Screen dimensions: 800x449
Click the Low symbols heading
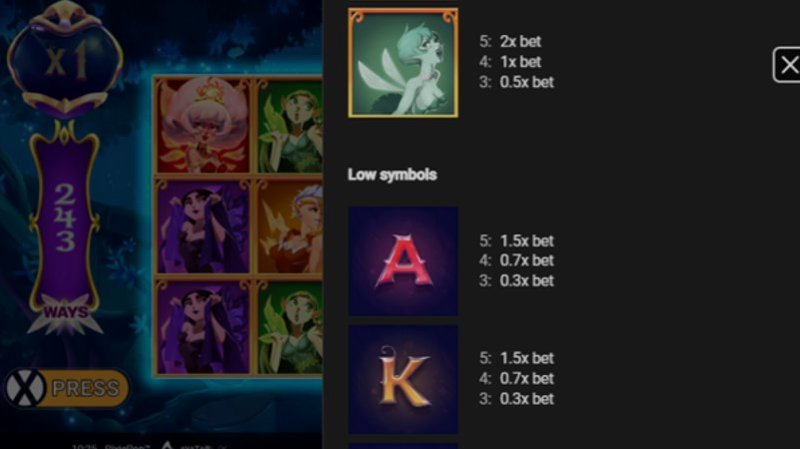(392, 174)
